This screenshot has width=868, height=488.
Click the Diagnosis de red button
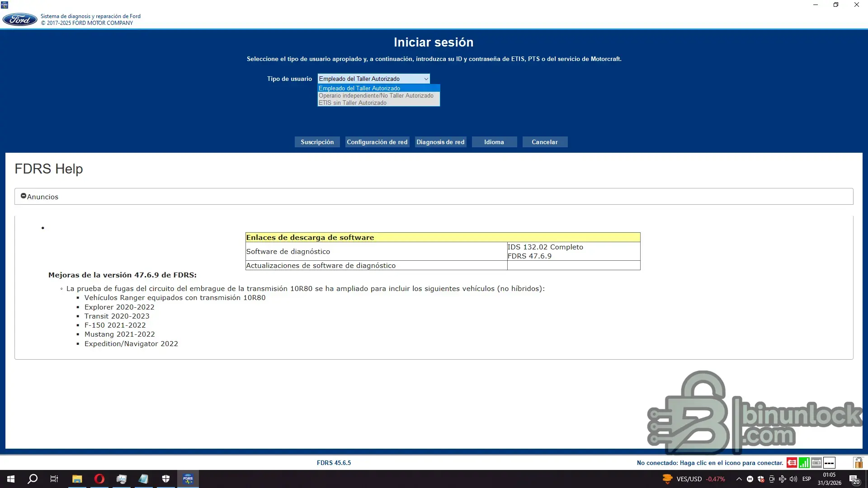click(440, 142)
